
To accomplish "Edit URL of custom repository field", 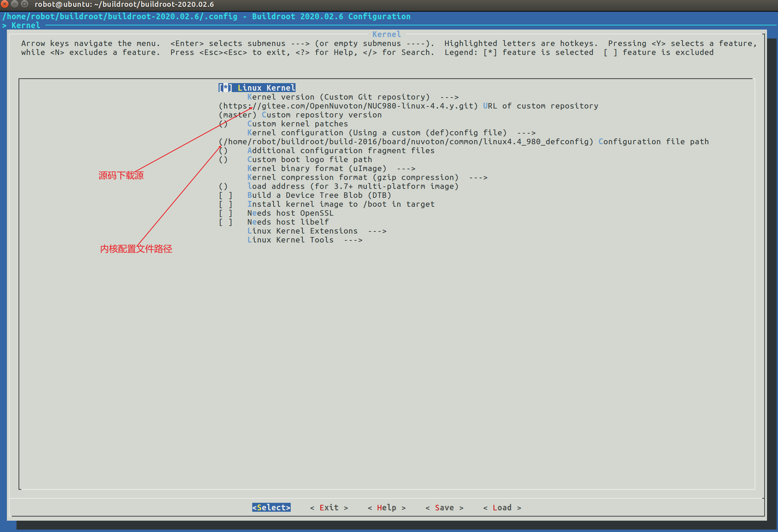I will [x=408, y=106].
